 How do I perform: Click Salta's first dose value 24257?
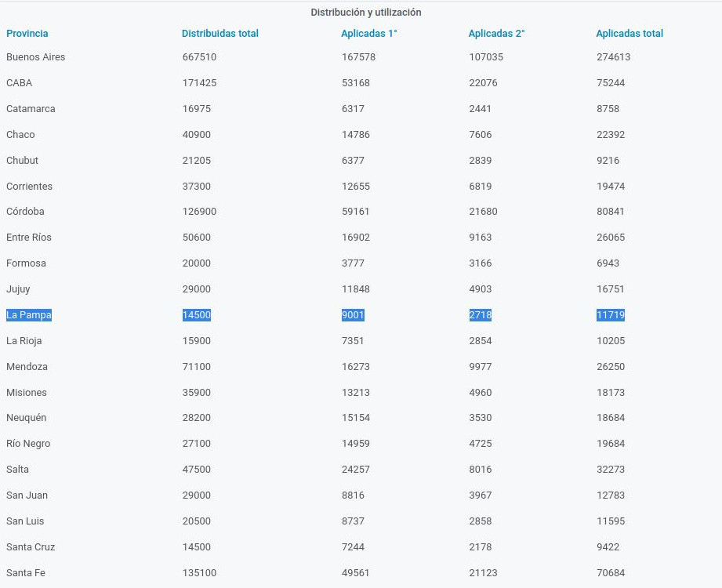(356, 470)
